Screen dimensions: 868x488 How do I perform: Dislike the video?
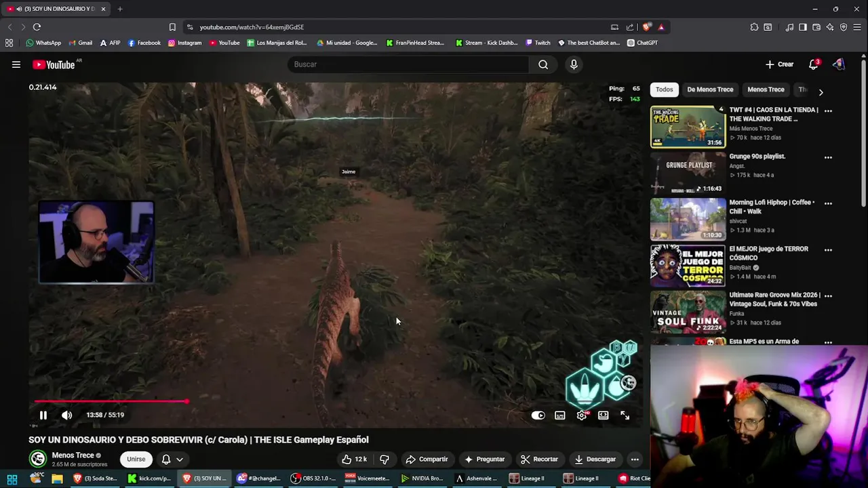click(x=384, y=459)
